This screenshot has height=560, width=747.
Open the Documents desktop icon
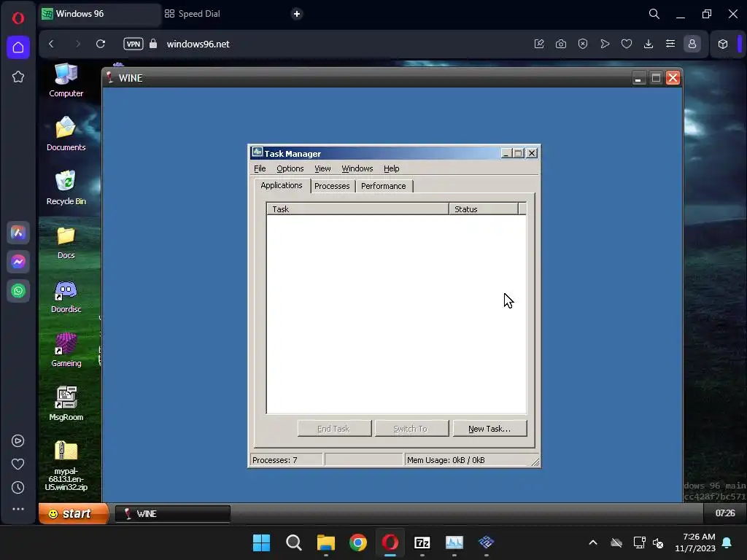coord(66,134)
